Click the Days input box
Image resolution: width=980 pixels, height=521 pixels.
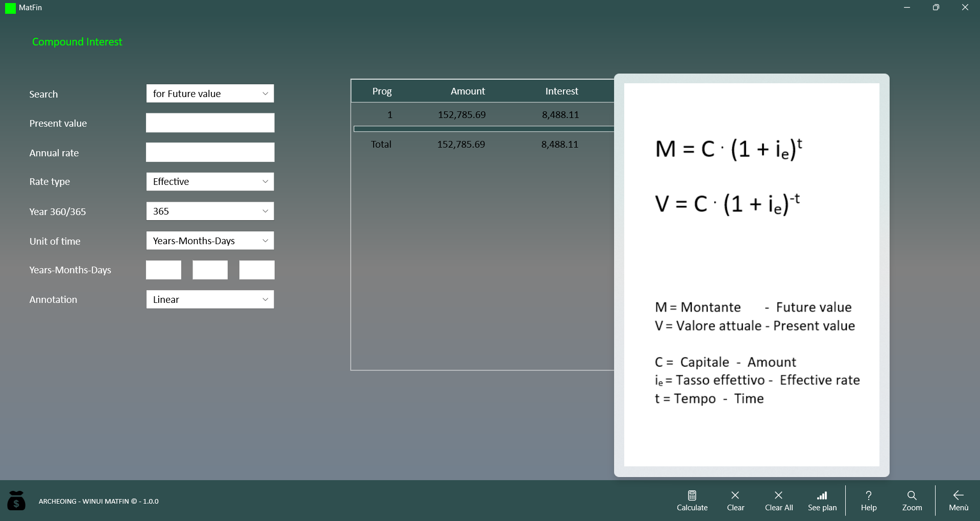point(257,270)
